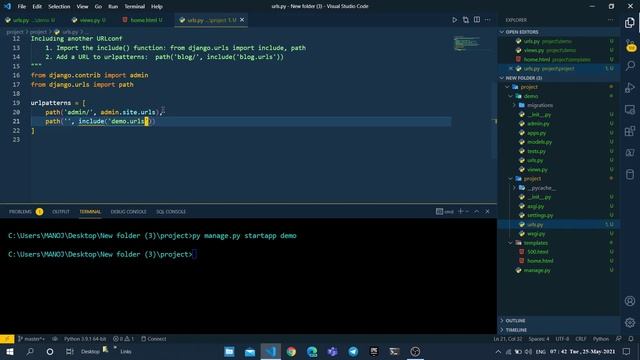Open the Manage gear icon

tap(630, 322)
